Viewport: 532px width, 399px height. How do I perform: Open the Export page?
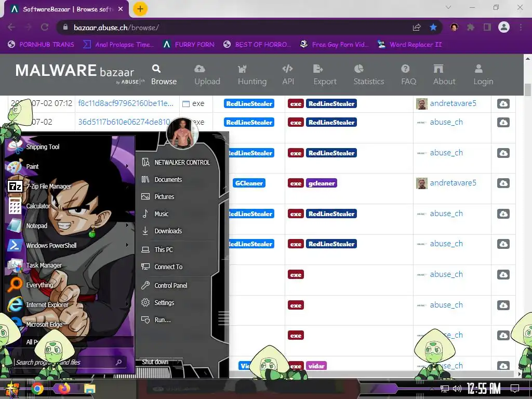325,75
